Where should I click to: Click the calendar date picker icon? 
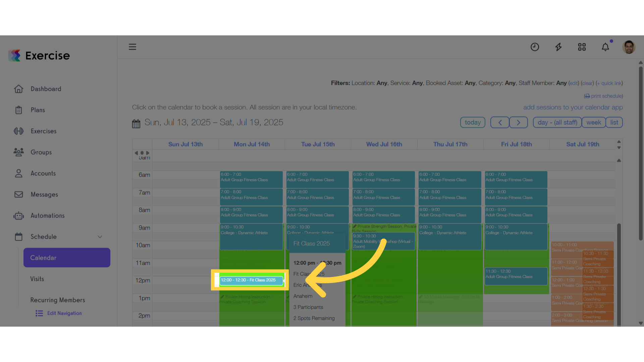136,124
